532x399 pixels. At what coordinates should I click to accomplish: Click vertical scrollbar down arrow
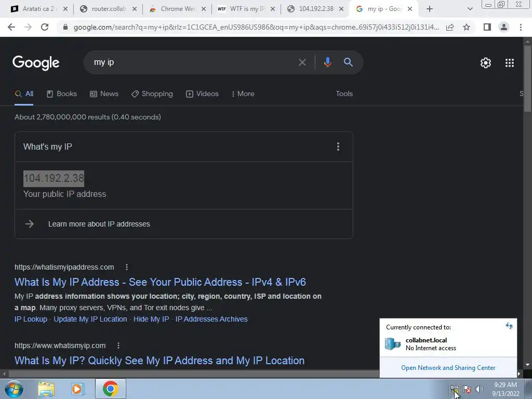point(527,365)
